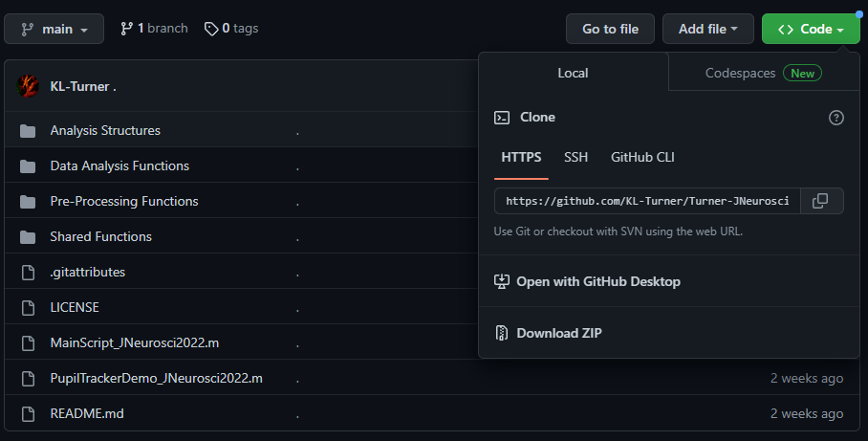Click the file icon for MainScript_JNeurosci2022.m

coord(28,343)
